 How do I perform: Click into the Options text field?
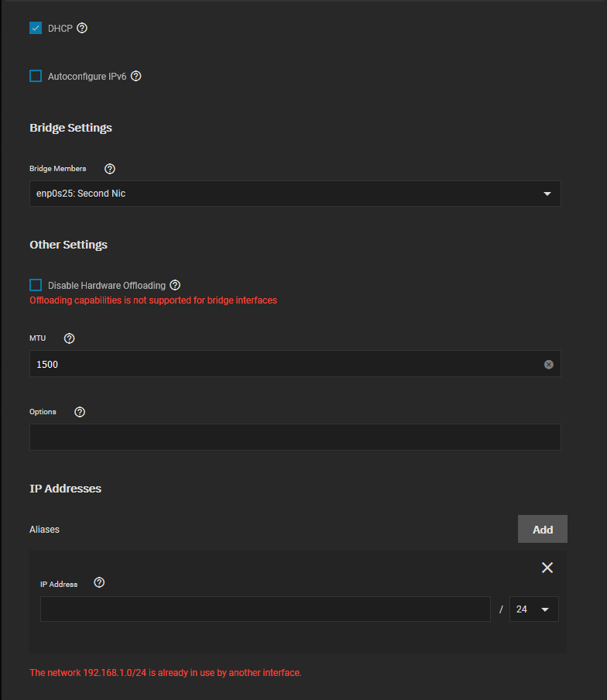pos(295,437)
